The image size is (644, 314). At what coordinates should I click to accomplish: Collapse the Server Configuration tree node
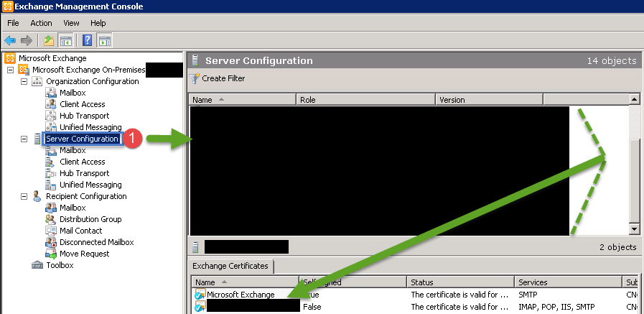pyautogui.click(x=24, y=139)
